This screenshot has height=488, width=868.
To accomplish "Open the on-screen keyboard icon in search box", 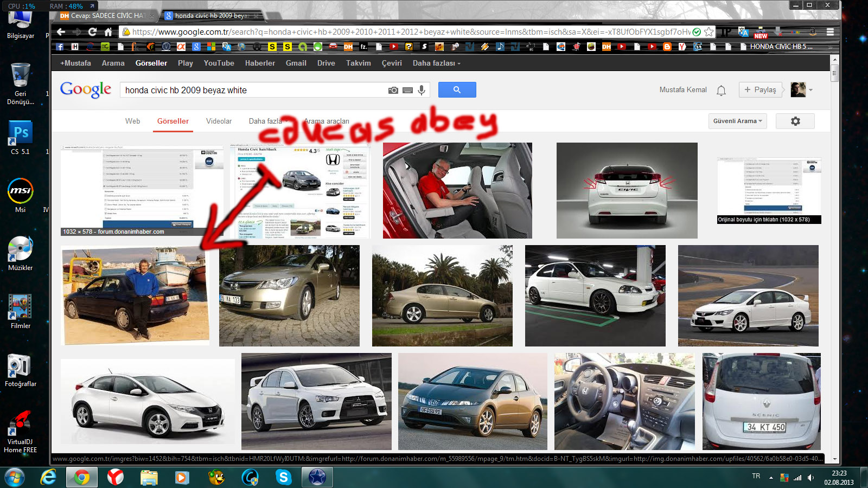I will pos(407,90).
